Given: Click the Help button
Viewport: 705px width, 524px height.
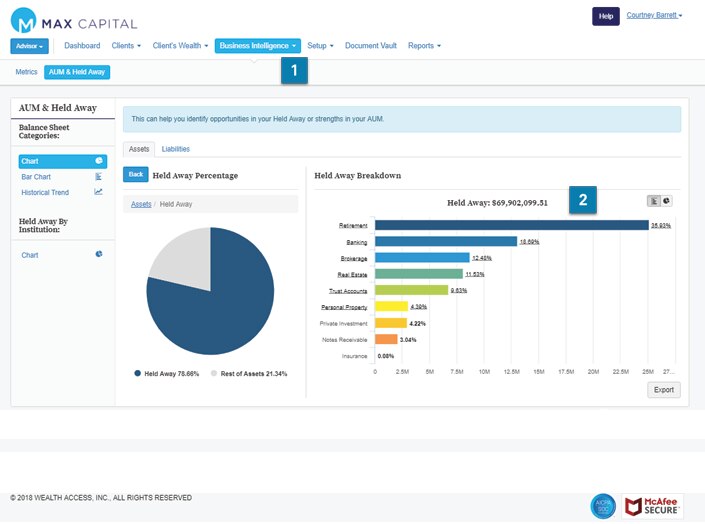Looking at the screenshot, I should [x=605, y=16].
